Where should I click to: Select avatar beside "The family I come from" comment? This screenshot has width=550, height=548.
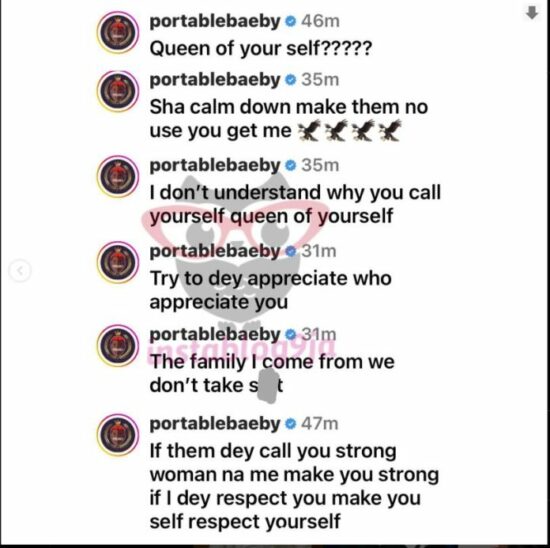(x=118, y=345)
